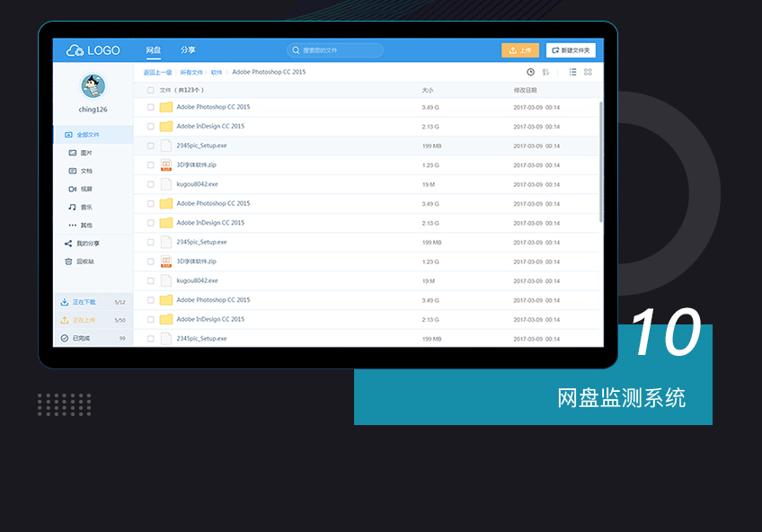Open the sort order dropdown icon
Screen dimensions: 762x532
click(545, 72)
